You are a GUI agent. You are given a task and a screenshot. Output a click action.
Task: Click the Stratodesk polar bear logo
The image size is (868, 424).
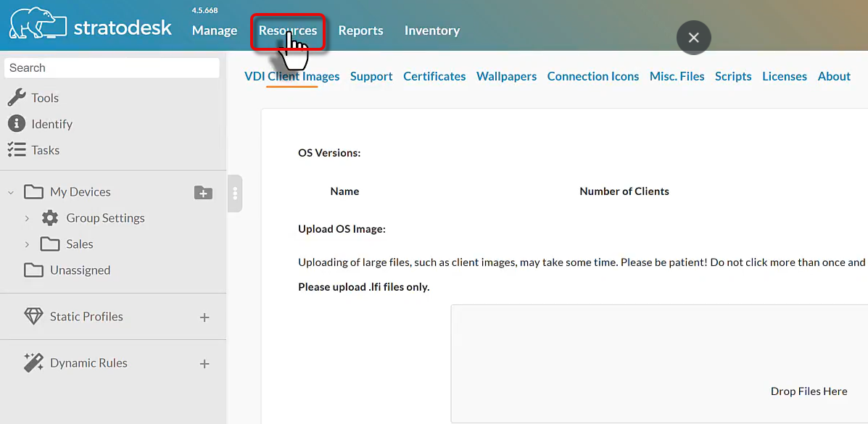pos(36,24)
